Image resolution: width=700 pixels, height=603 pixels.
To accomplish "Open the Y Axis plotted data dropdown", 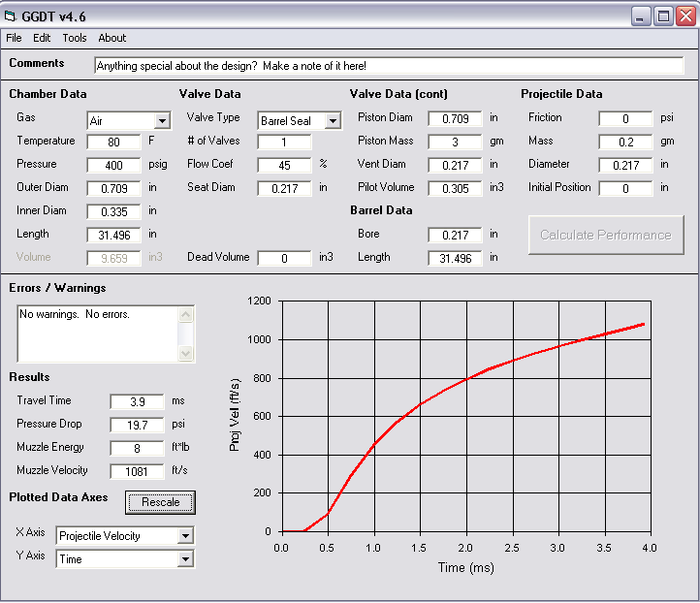I will pyautogui.click(x=185, y=559).
